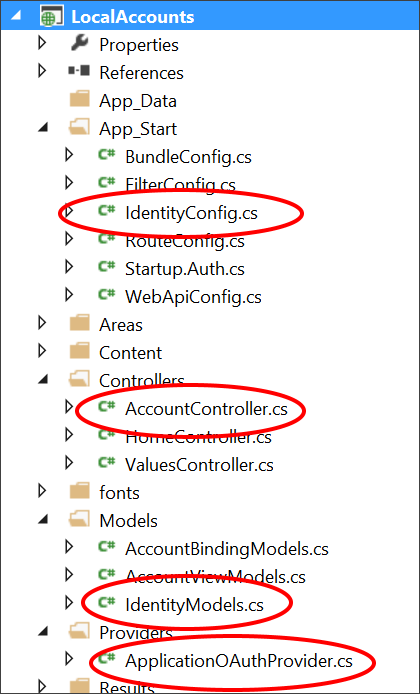
Task: Select IdentityConfig.cs file
Action: coord(191,213)
